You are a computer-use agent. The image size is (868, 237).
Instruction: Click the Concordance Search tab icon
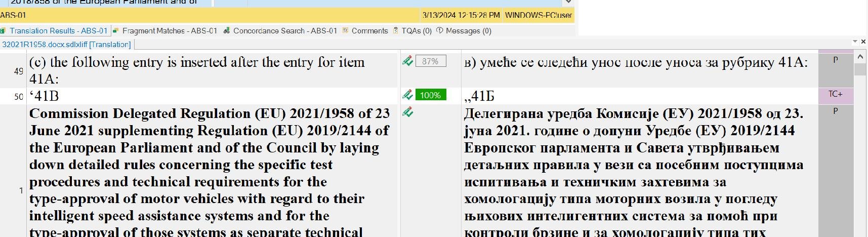(227, 30)
